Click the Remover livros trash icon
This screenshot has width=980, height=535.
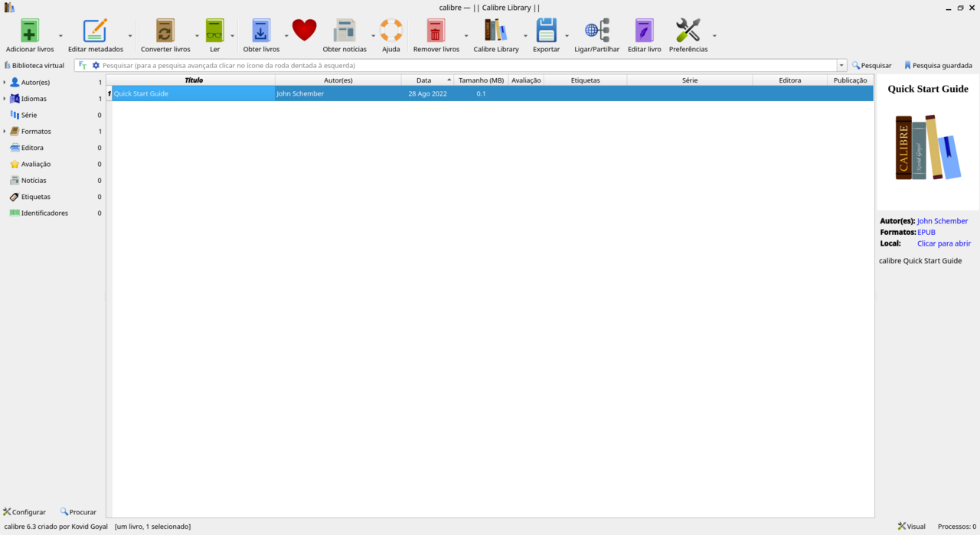pyautogui.click(x=436, y=31)
